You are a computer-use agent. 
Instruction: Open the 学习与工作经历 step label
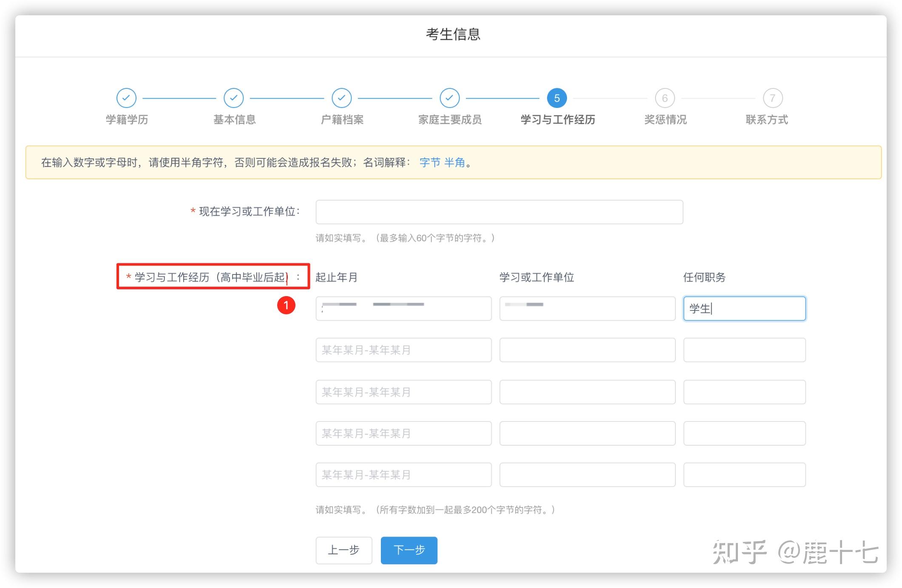pyautogui.click(x=558, y=120)
